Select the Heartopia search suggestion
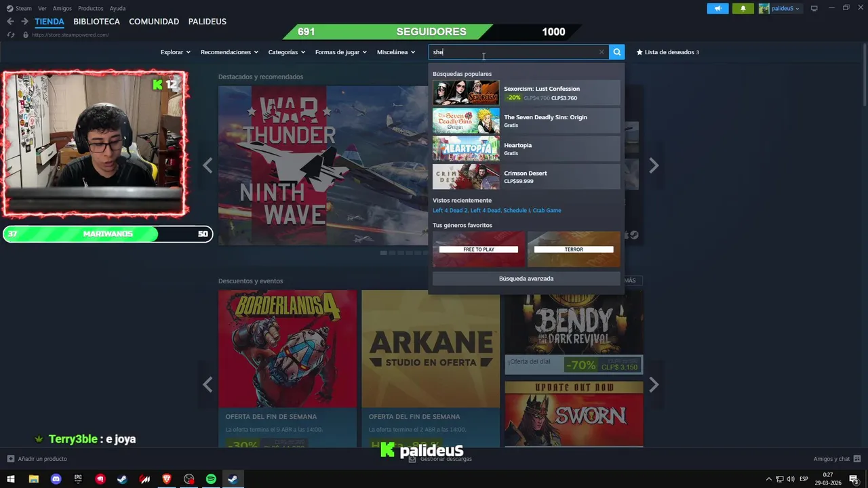This screenshot has height=488, width=868. pyautogui.click(x=526, y=149)
